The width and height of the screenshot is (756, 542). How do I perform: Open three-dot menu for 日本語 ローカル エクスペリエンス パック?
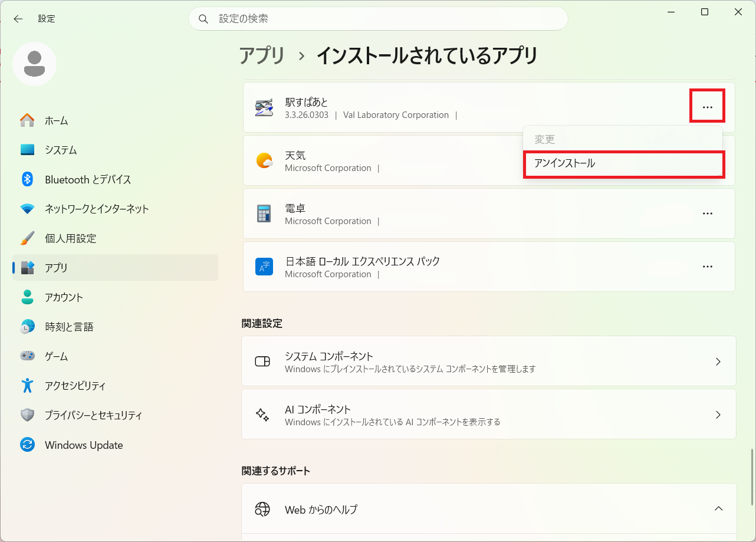(x=708, y=267)
